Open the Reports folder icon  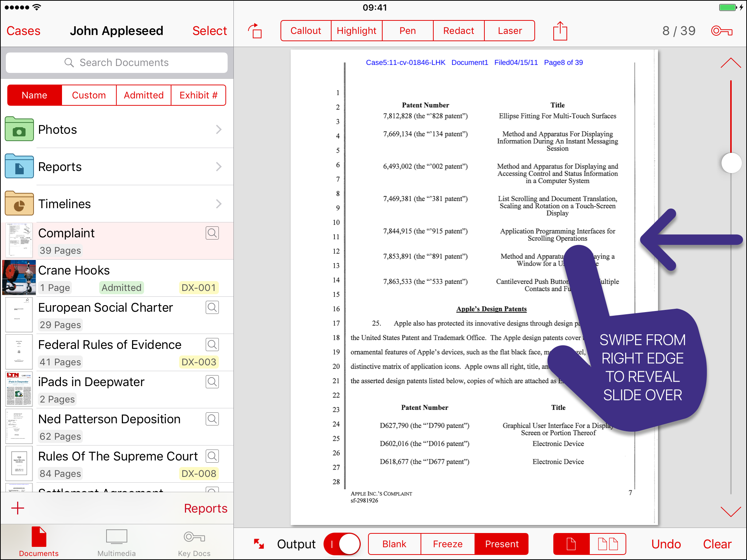[x=19, y=166]
